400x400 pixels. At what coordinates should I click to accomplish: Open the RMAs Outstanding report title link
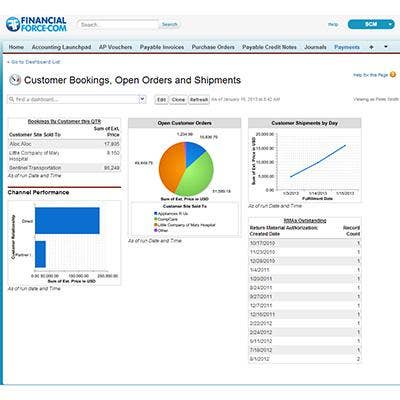coord(305,221)
